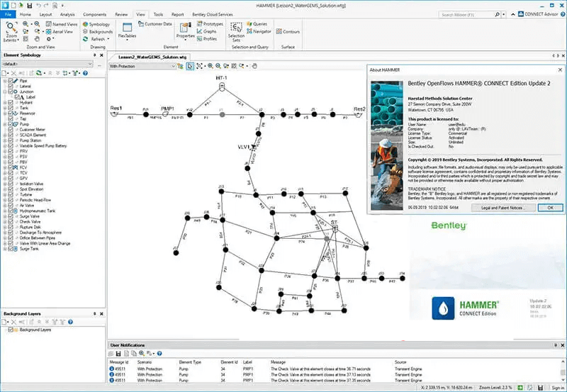Toggle the Background Layers checkbox
567x392 pixels.
tap(11, 330)
